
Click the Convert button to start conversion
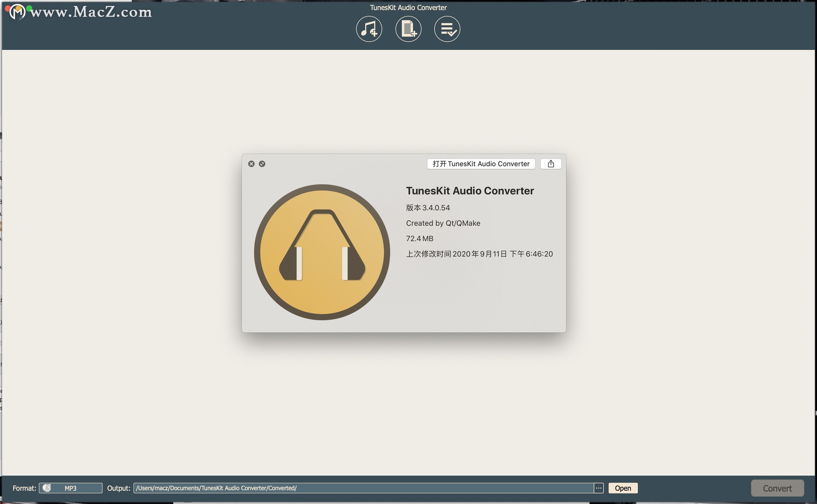click(x=777, y=488)
